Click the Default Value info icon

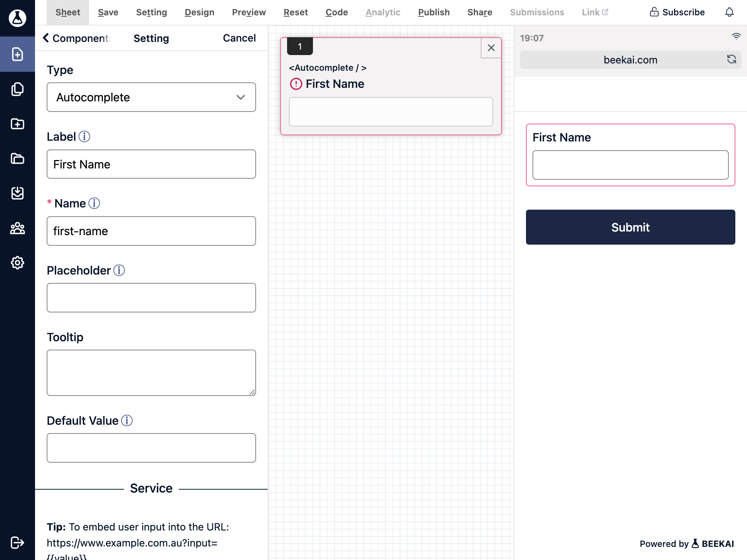coord(127,420)
